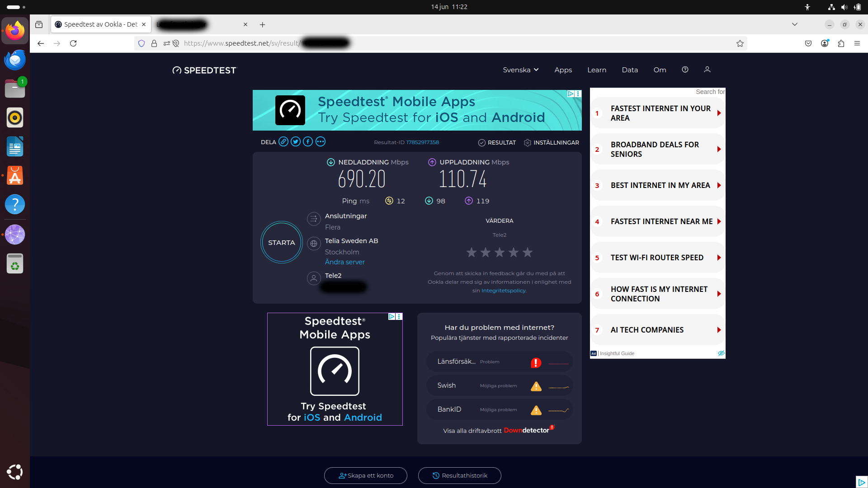The image size is (868, 488).
Task: Open the BankID incident row
Action: [500, 410]
